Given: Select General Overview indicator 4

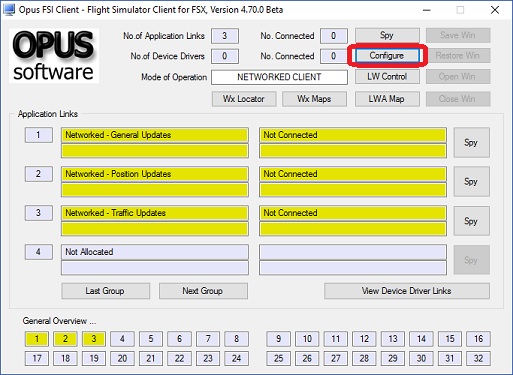Looking at the screenshot, I should 122,339.
